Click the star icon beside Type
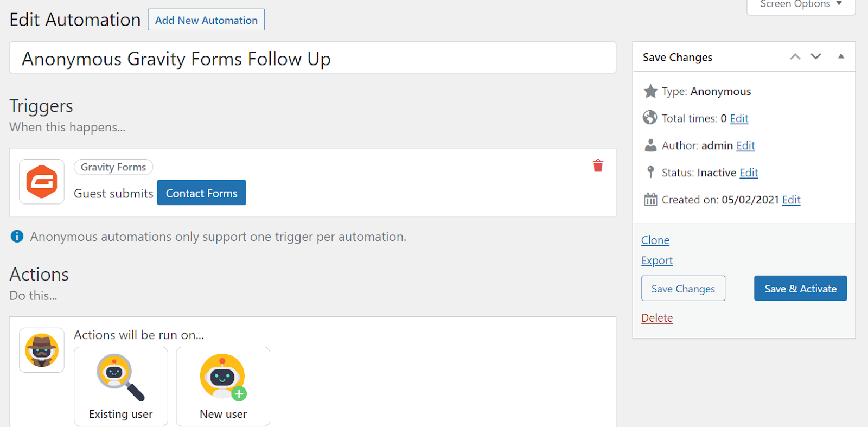The width and height of the screenshot is (868, 427). (x=650, y=91)
